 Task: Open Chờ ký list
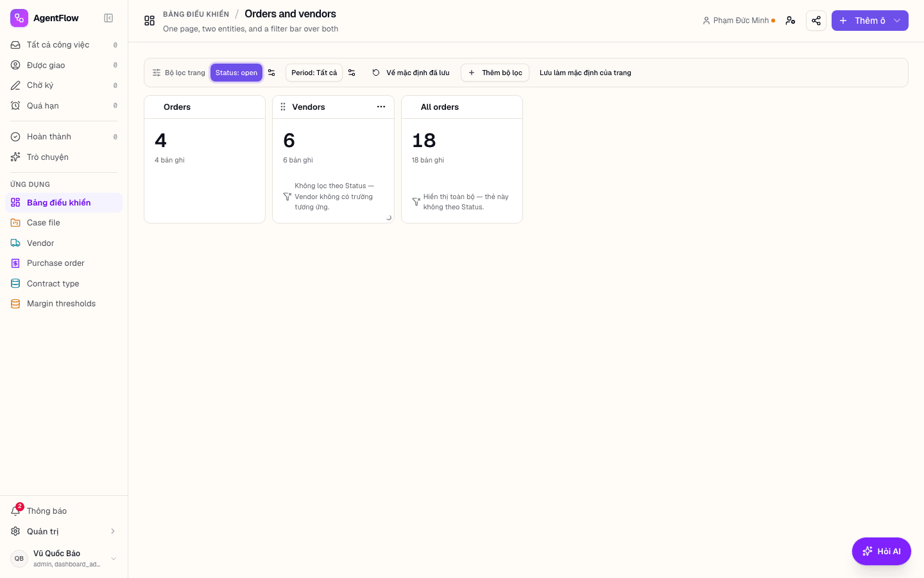pos(64,85)
